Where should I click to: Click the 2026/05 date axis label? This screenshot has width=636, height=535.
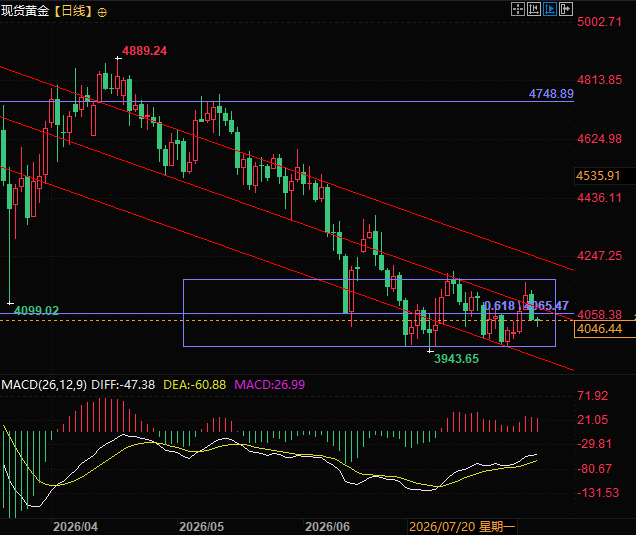pyautogui.click(x=202, y=526)
